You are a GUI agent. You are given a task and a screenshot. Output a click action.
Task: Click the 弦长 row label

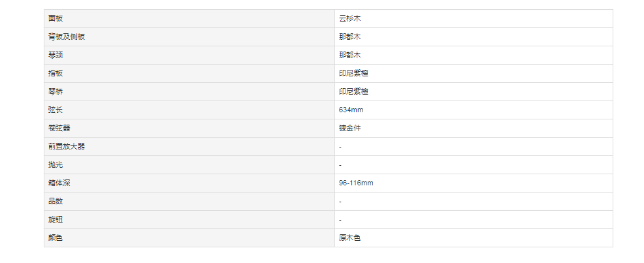coord(189,110)
